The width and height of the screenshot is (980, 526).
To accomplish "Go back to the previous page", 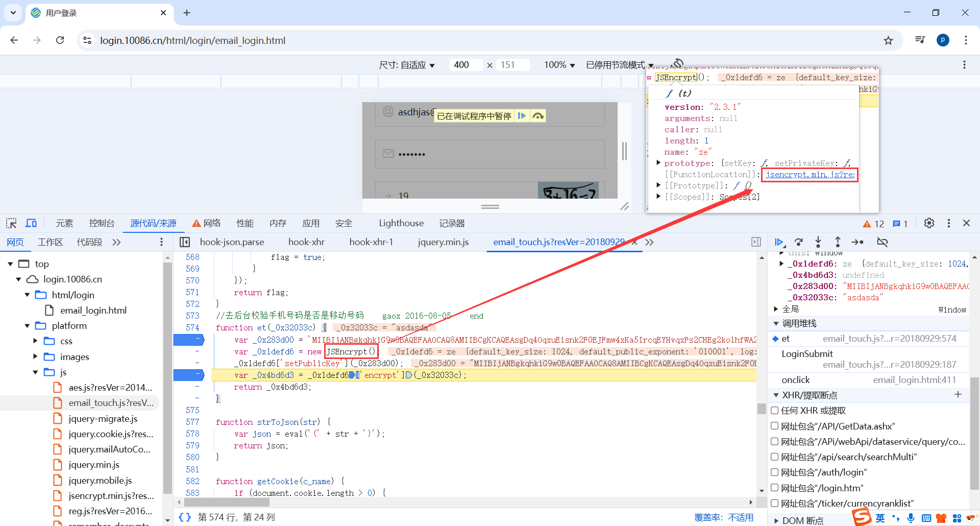I will (x=14, y=40).
